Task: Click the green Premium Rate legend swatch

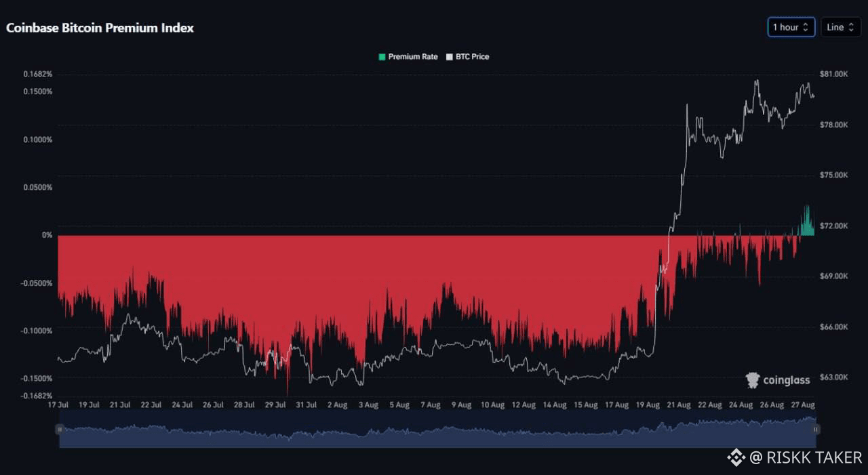Action: tap(382, 57)
